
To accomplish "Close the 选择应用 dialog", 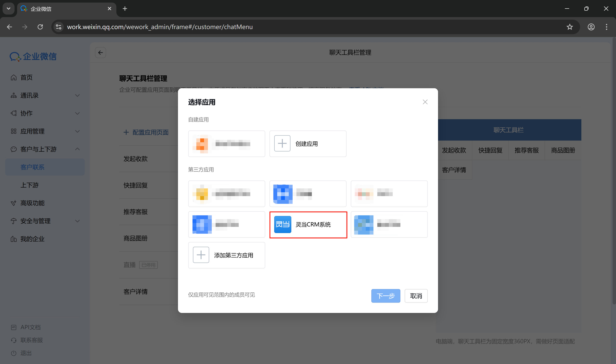I will pos(425,102).
